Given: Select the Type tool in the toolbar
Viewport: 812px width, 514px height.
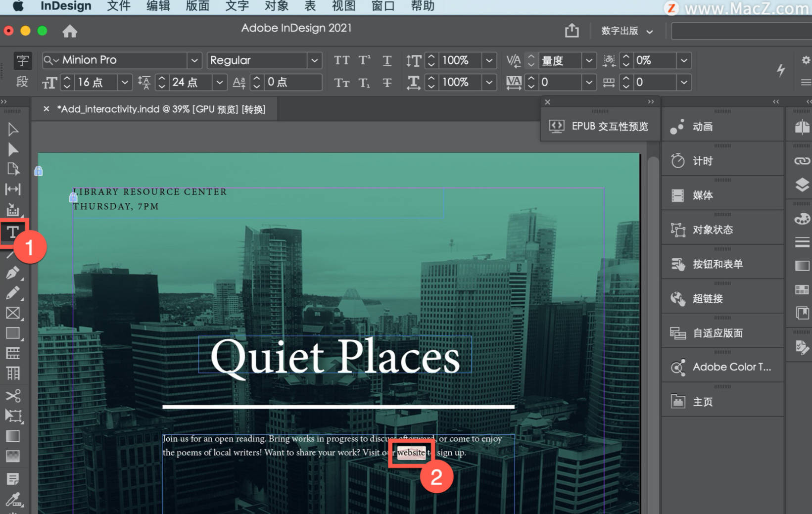Looking at the screenshot, I should coord(12,232).
